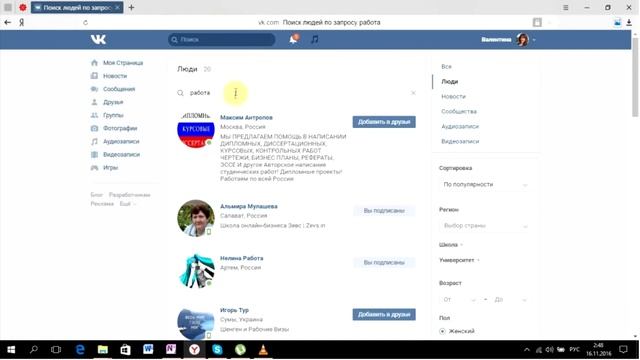Viewport: 640px width, 360px height.
Task: Expand the Школа filter section
Action: 451,245
